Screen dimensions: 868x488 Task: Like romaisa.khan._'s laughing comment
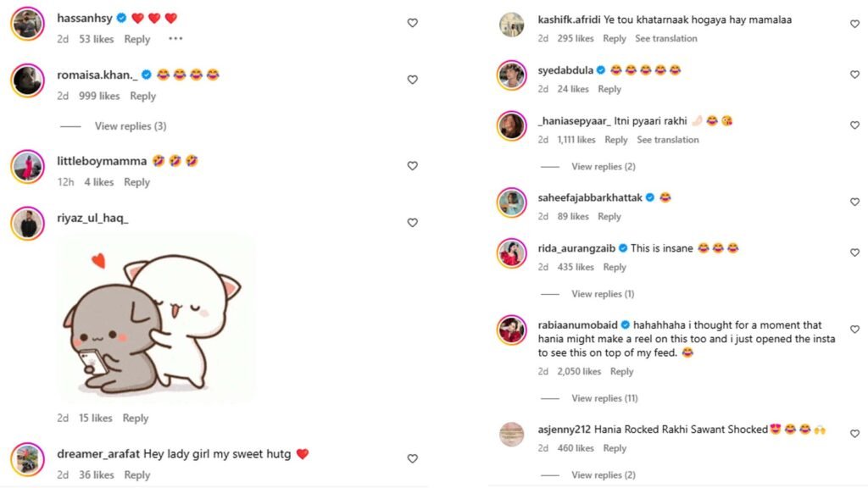tap(413, 80)
